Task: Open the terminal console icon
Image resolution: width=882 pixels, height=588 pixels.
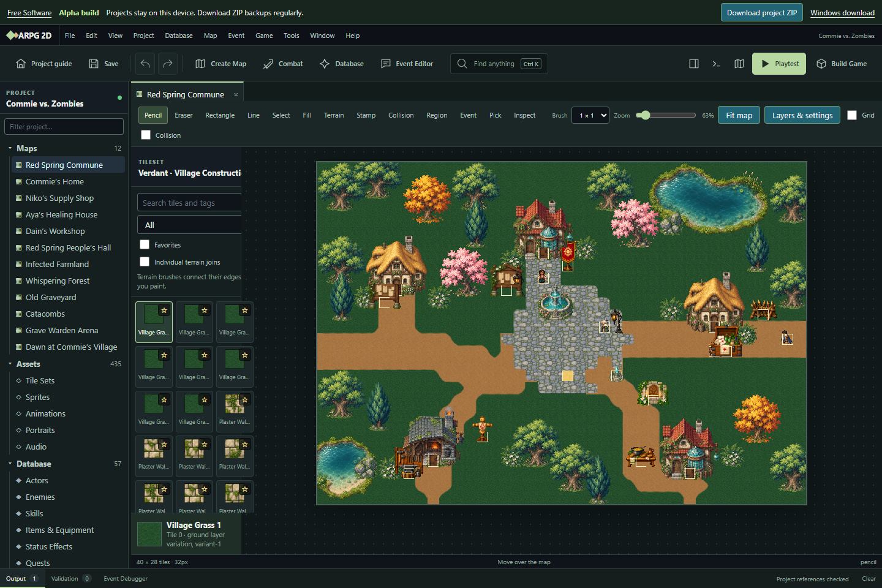Action: pyautogui.click(x=717, y=64)
